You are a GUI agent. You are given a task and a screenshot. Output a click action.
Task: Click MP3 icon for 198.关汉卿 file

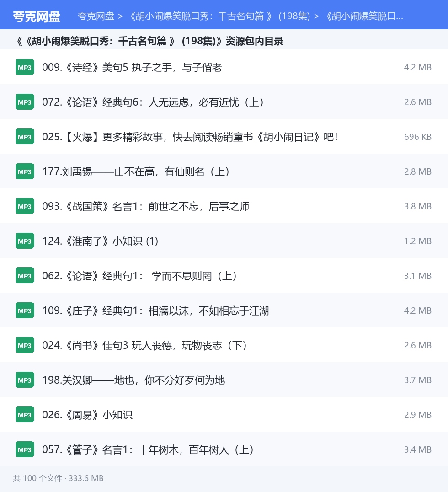(25, 380)
